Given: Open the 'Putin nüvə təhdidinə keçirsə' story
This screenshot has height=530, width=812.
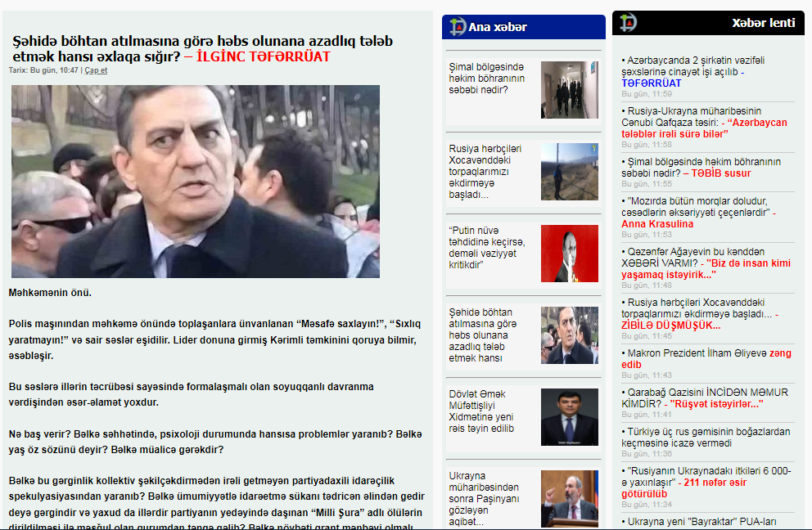Looking at the screenshot, I should click(487, 247).
